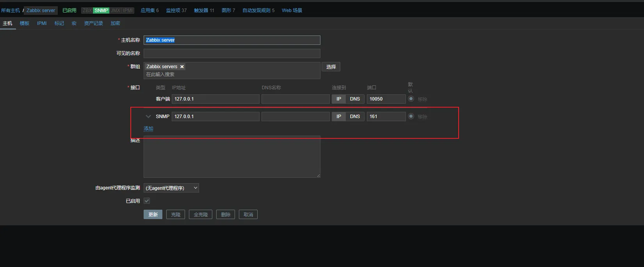
Task: Click the group search field 在此输入搜索
Action: point(232,74)
